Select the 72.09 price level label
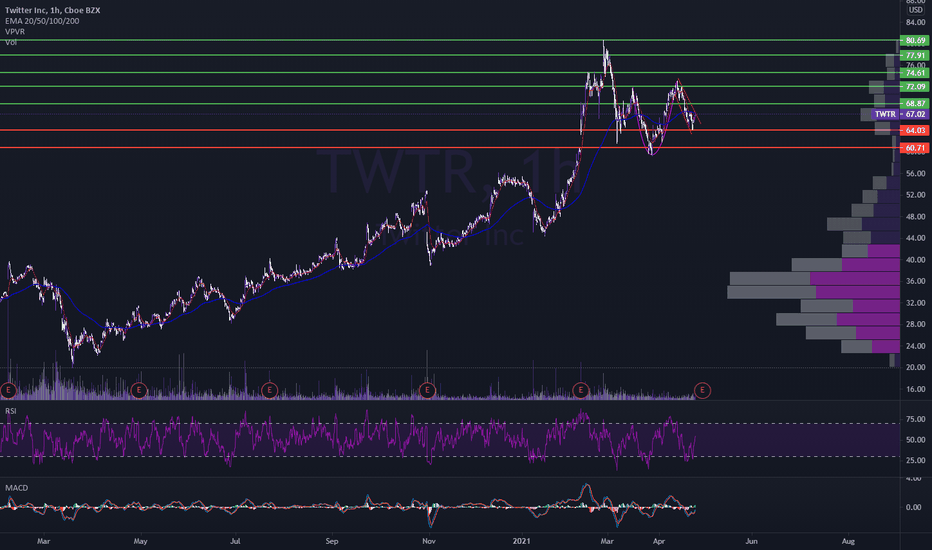932x550 pixels. pyautogui.click(x=915, y=87)
